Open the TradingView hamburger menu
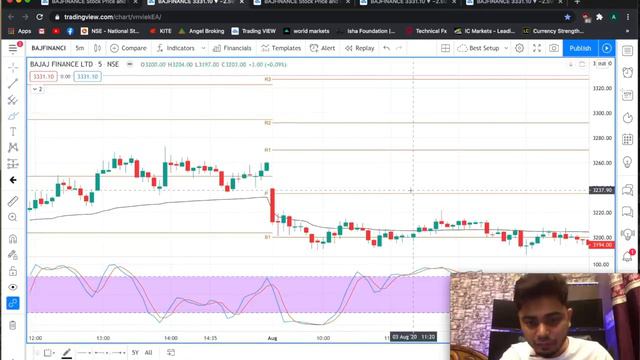Viewport: 640px width, 360px height. click(x=13, y=48)
